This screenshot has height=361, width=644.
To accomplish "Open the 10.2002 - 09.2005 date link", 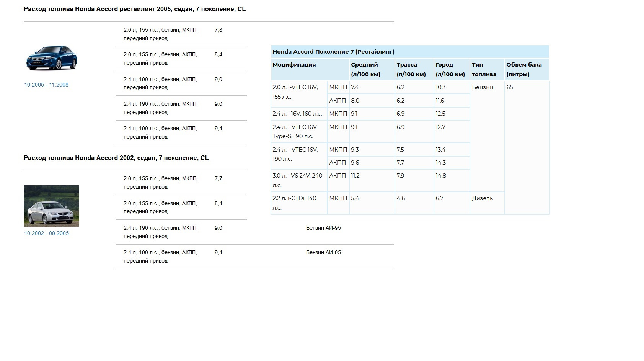I will [47, 233].
